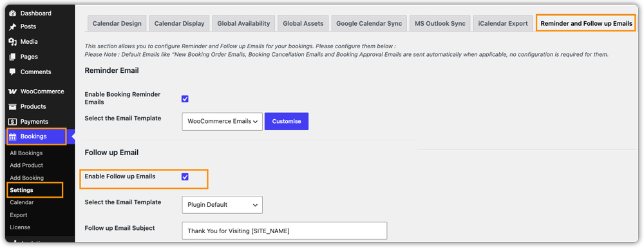Open Add Booking submenu link
Image resolution: width=644 pixels, height=248 pixels.
tap(26, 178)
